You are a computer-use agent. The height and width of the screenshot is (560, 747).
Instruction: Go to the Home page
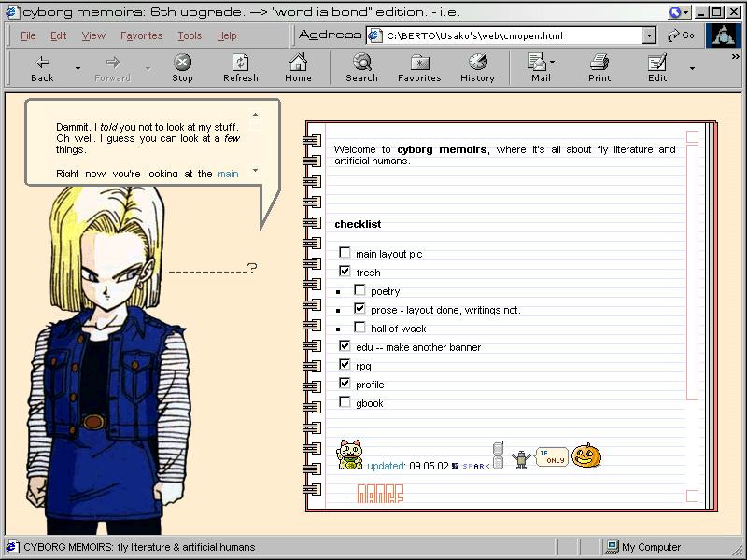tap(298, 68)
